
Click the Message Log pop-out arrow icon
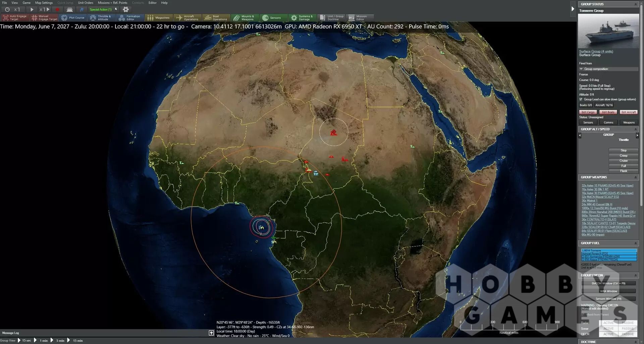(211, 333)
